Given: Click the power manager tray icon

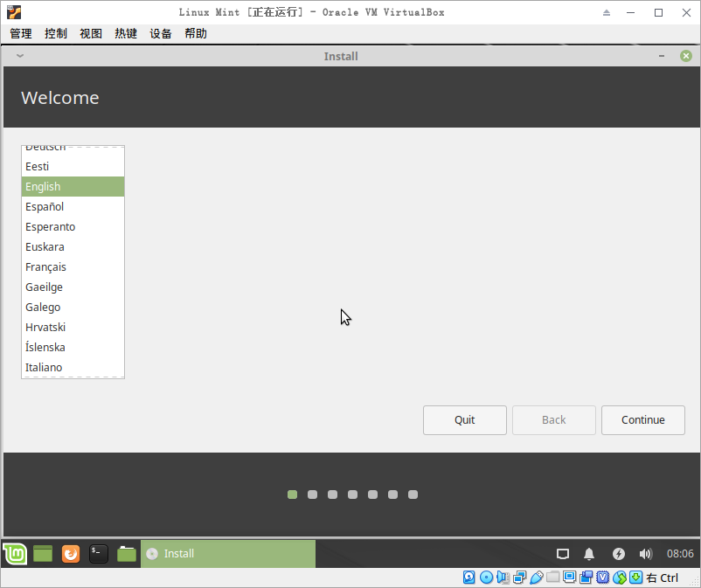Looking at the screenshot, I should tap(618, 554).
